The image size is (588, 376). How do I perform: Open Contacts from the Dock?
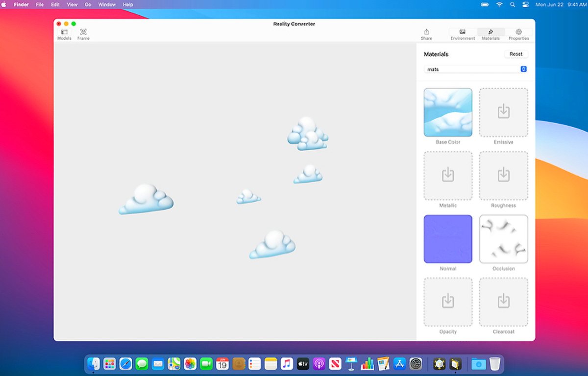(x=239, y=364)
